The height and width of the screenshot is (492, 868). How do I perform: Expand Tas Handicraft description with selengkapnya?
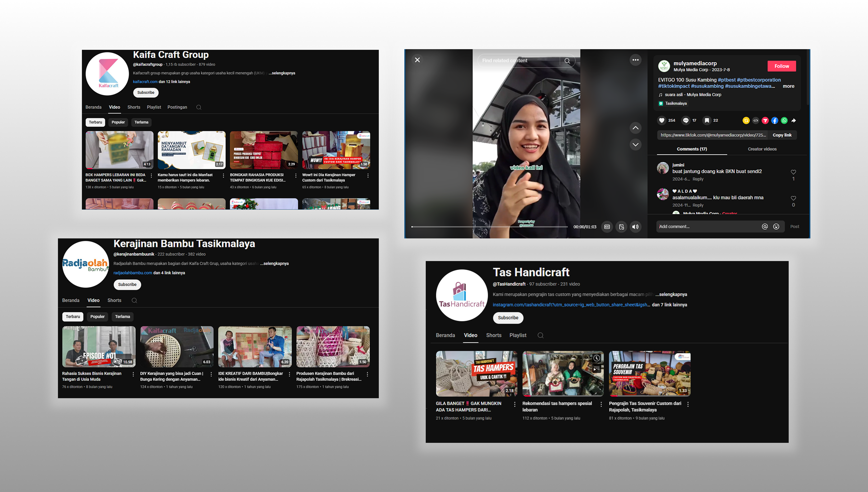(x=671, y=295)
